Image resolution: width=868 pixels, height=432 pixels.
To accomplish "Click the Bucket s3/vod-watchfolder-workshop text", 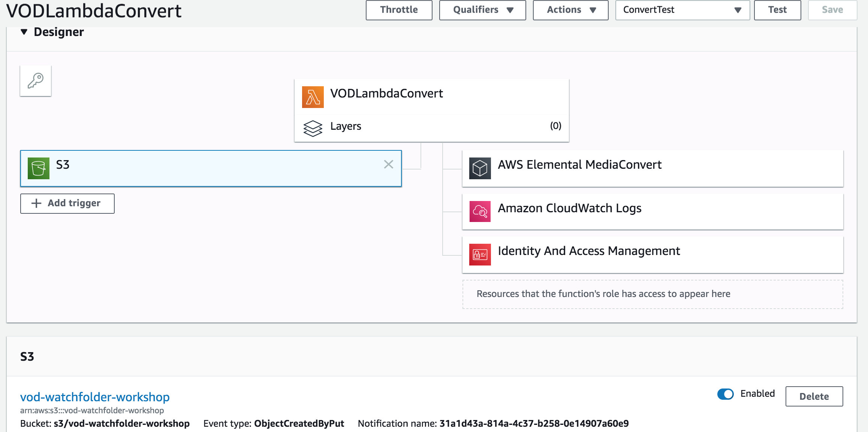I will click(105, 423).
